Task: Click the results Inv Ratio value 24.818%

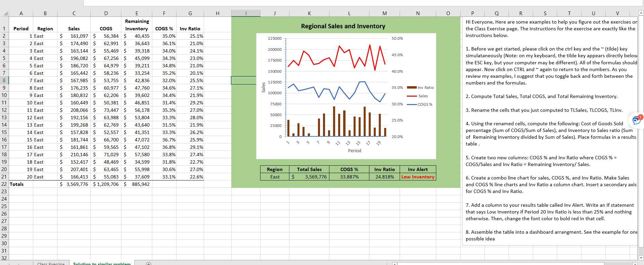Action: coord(385,177)
